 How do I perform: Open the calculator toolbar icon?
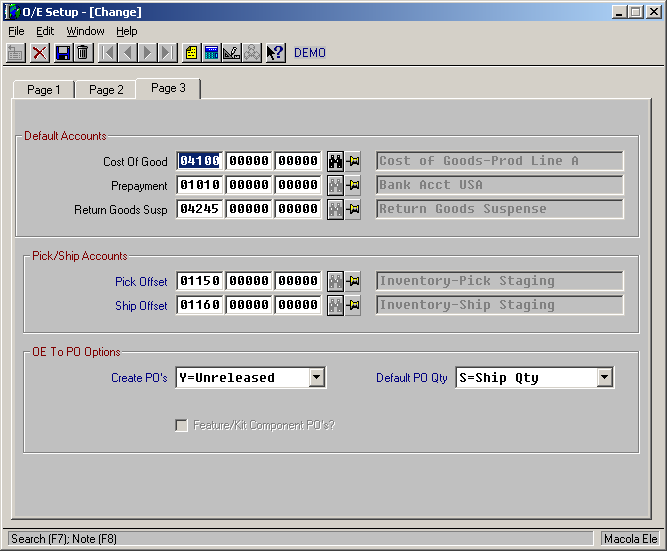pyautogui.click(x=211, y=53)
